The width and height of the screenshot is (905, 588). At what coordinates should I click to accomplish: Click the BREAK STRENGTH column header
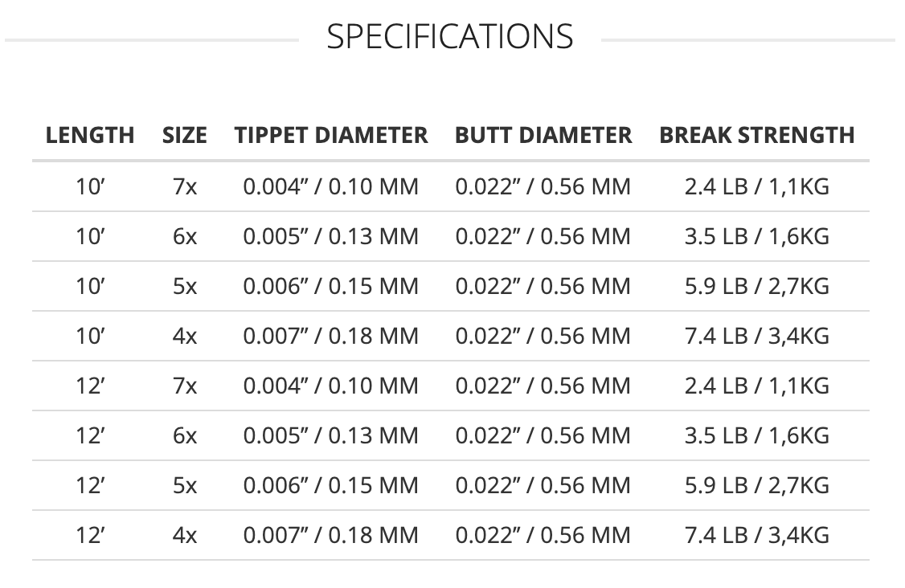coord(756,135)
